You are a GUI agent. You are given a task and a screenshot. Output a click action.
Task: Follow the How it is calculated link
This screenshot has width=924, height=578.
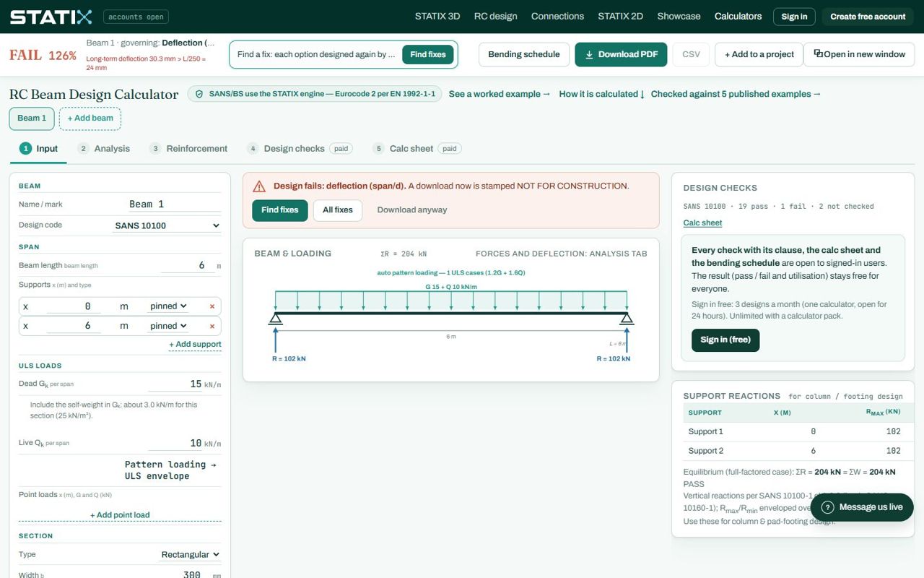point(602,94)
